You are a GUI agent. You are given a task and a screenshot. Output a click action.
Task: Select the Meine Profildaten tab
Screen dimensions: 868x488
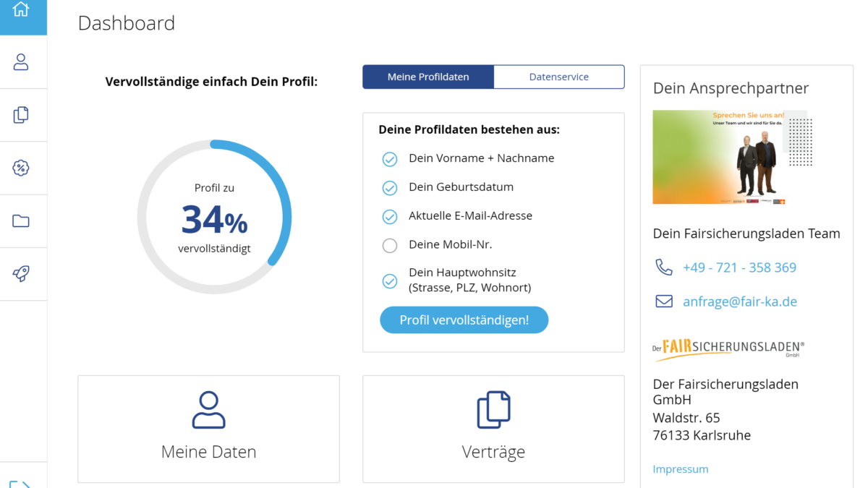(428, 77)
